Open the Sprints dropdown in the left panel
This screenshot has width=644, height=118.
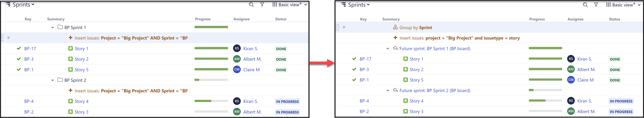23,5
